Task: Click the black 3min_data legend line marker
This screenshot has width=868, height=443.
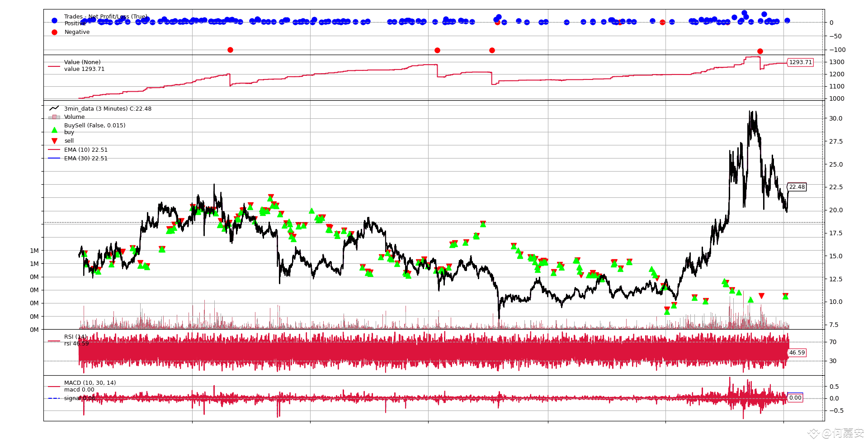Action: coord(54,108)
